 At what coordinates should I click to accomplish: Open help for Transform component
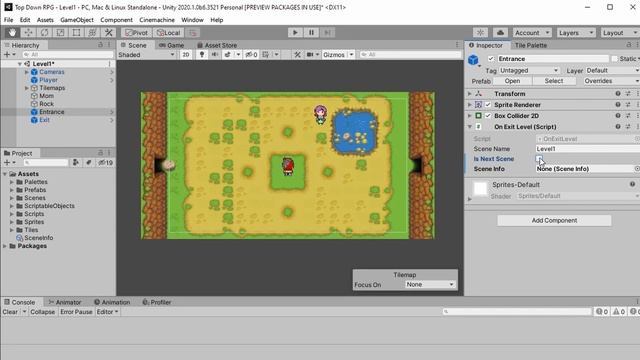click(x=618, y=94)
